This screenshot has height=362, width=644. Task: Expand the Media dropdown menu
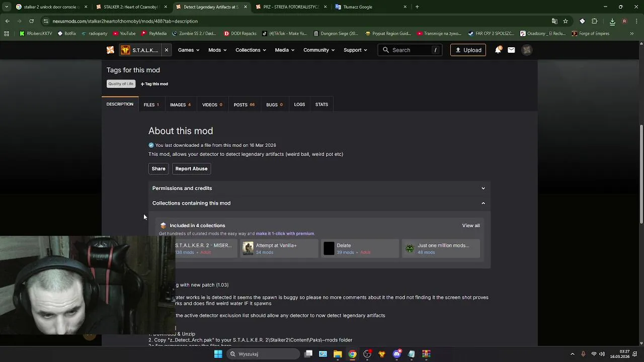click(x=284, y=50)
